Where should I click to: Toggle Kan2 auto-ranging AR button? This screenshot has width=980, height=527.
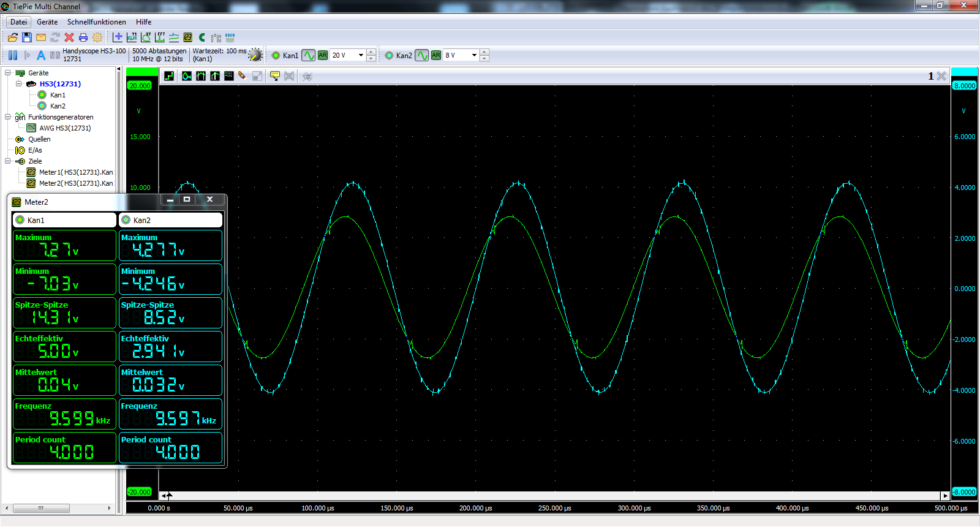point(436,55)
